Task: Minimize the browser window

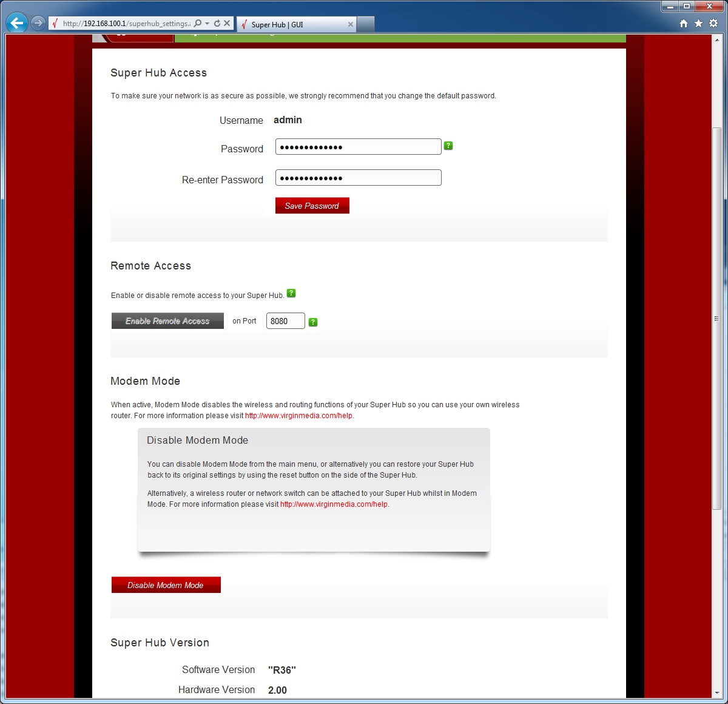Action: point(670,6)
